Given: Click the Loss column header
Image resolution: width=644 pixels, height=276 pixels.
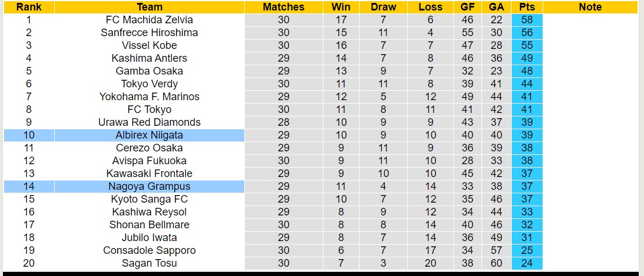Looking at the screenshot, I should pyautogui.click(x=430, y=7).
